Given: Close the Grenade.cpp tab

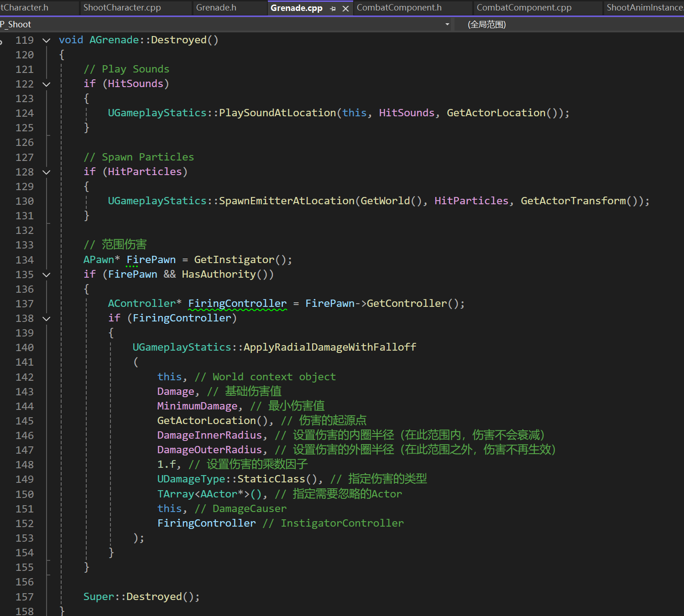Looking at the screenshot, I should tap(345, 9).
